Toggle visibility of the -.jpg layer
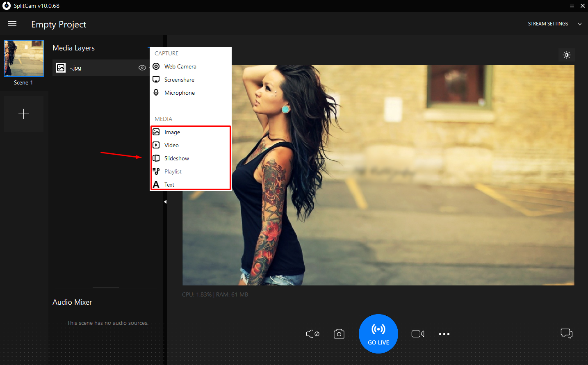 pos(142,68)
